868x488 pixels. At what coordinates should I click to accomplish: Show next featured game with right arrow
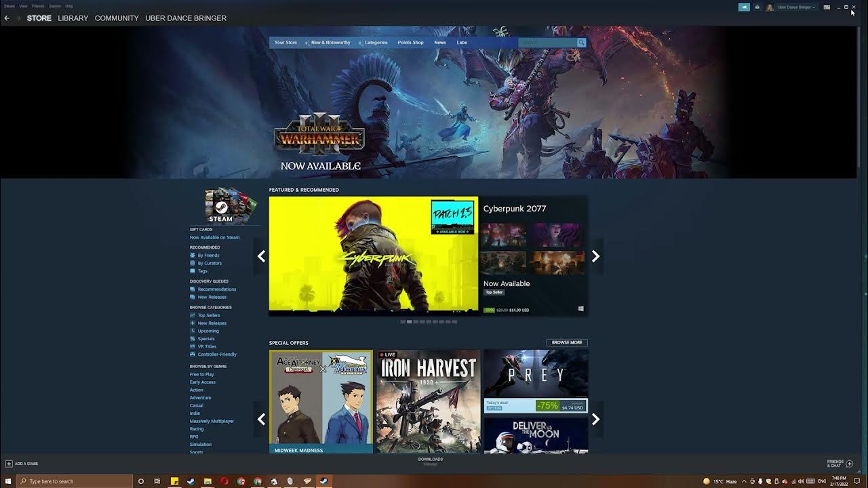point(595,256)
